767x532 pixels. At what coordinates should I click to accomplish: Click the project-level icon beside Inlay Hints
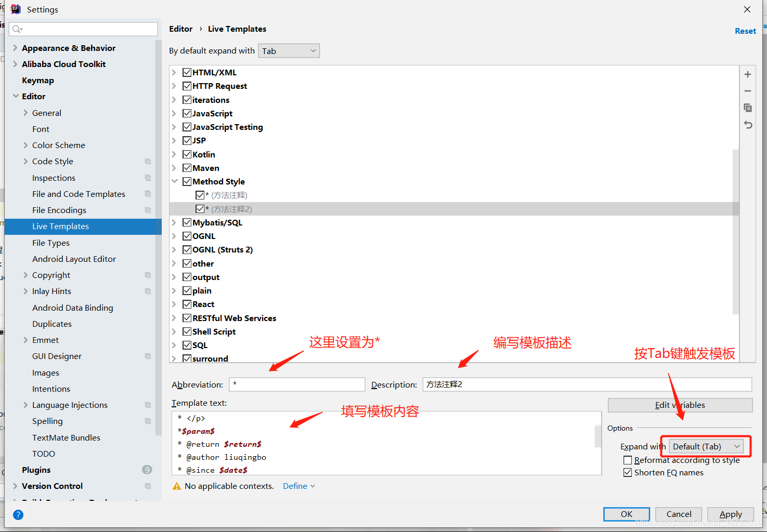(148, 291)
